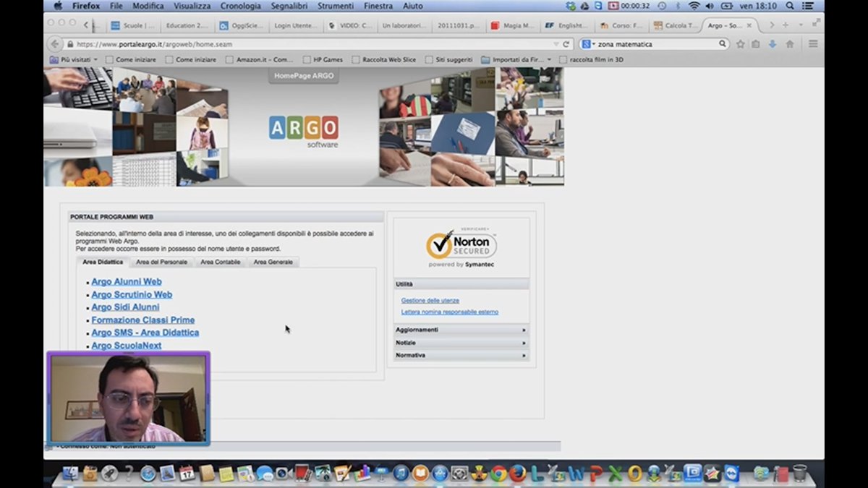Screen dimensions: 868x488
Task: Open the Trash in the Dock
Action: (799, 474)
